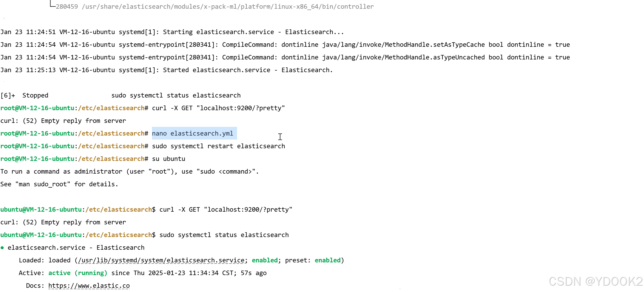Select the /etc/elasticsearch path on su ubuntu line

[x=112, y=159]
